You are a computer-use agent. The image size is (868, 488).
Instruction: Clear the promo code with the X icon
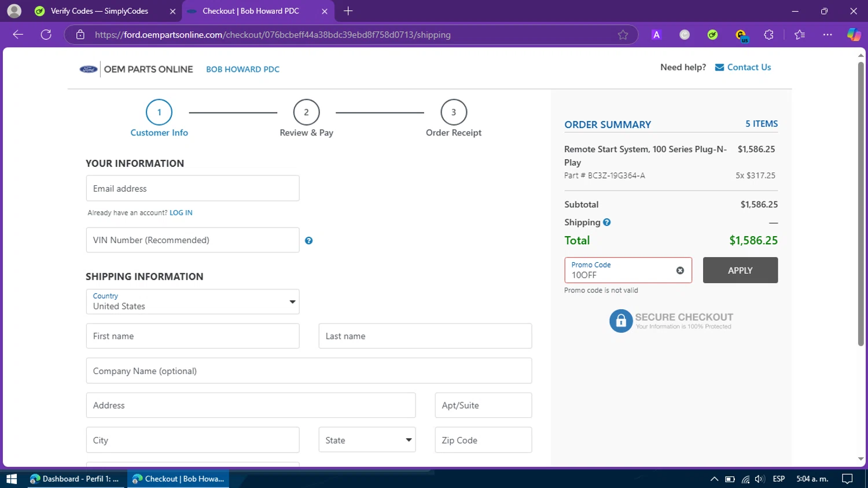click(680, 270)
